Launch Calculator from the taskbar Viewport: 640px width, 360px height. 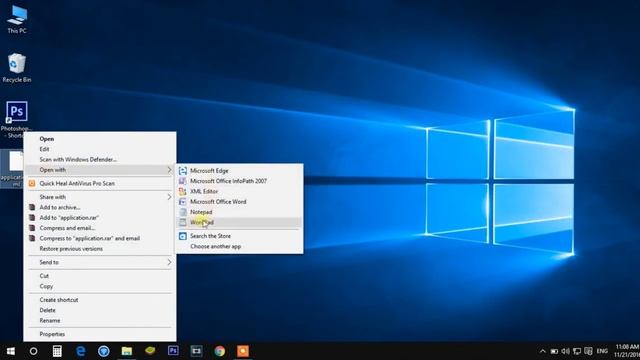pos(57,351)
